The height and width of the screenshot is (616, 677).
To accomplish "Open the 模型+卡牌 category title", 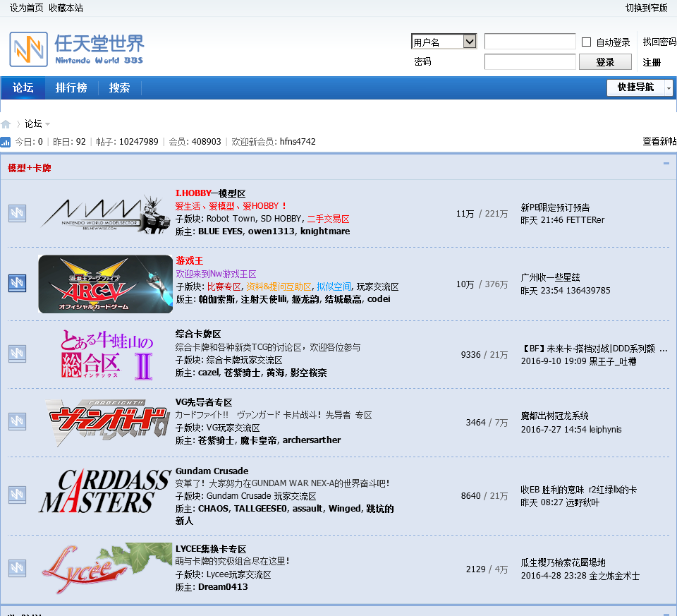I will tap(30, 168).
